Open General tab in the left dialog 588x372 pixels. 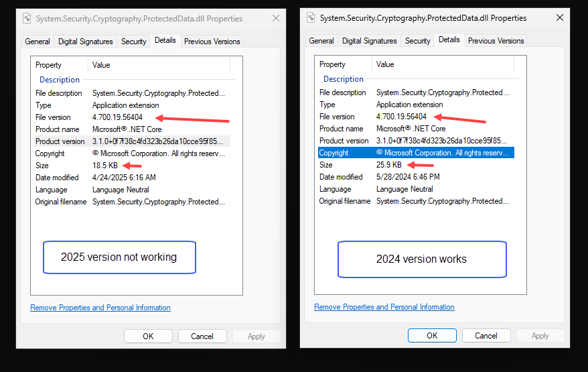click(38, 42)
